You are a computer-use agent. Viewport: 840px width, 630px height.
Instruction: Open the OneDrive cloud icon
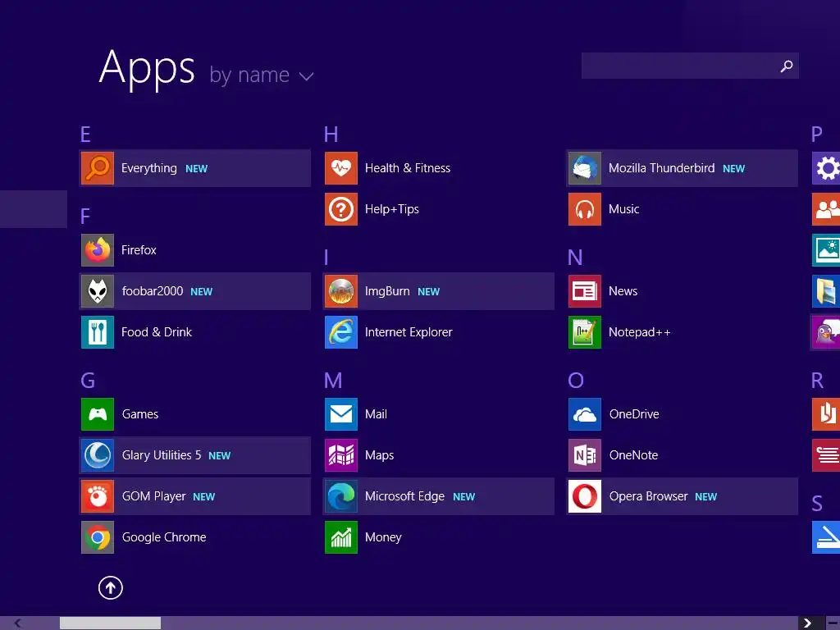pos(585,414)
